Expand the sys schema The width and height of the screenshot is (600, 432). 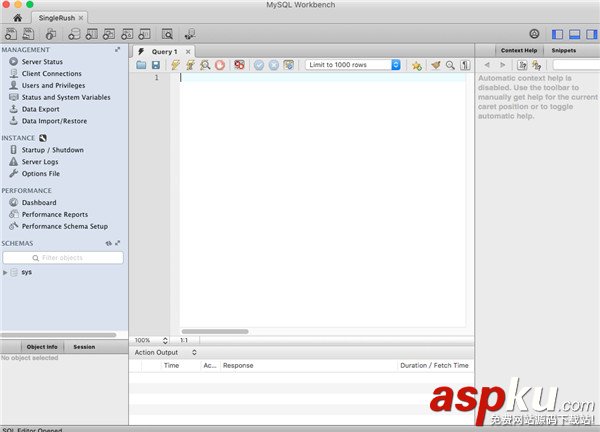[x=5, y=272]
